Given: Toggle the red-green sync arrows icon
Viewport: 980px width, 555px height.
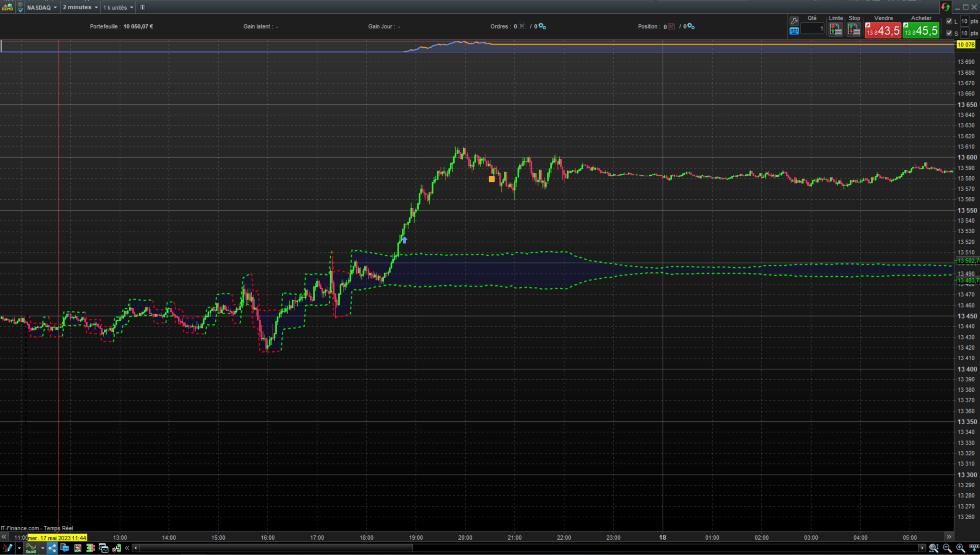Looking at the screenshot, I should (x=945, y=7).
